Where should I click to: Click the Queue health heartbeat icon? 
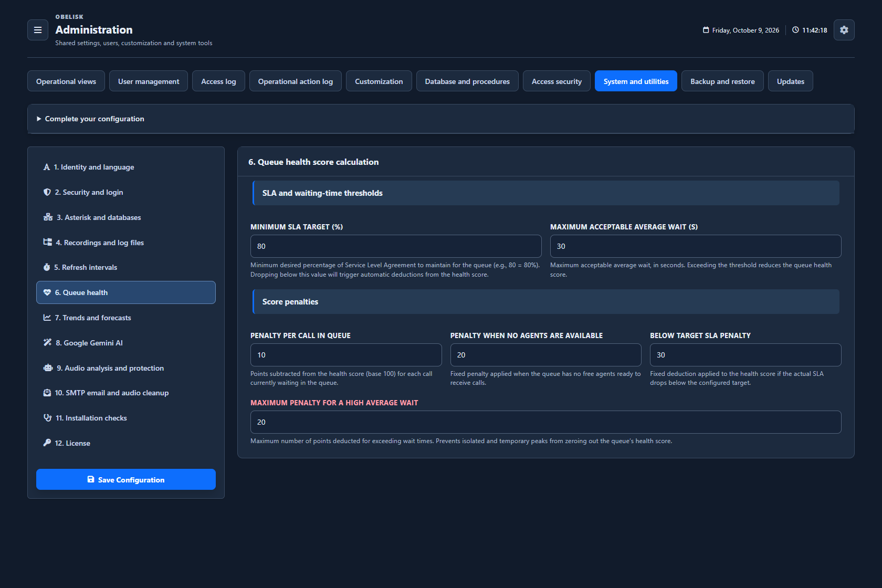coord(47,292)
